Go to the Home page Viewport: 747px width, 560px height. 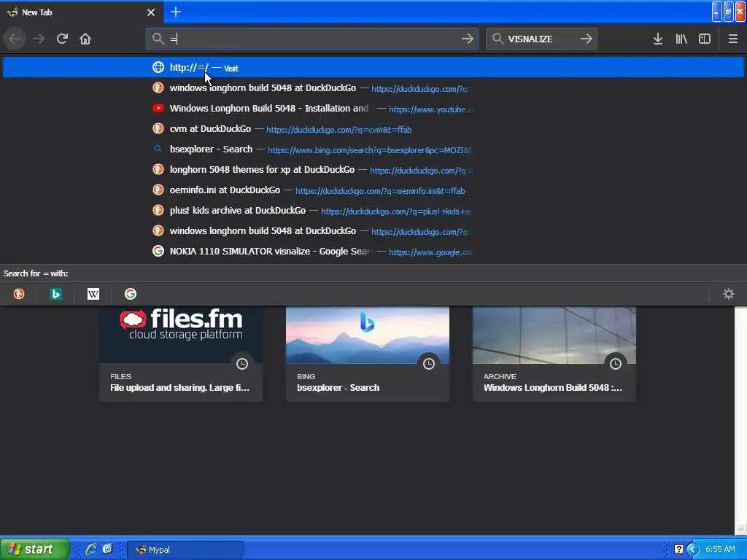pyautogui.click(x=85, y=39)
